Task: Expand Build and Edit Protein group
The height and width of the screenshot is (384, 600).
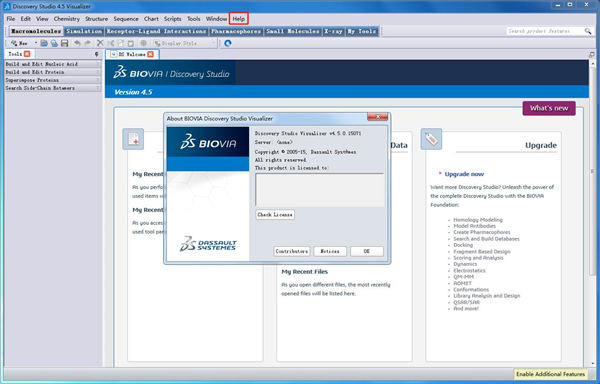Action: 53,72
